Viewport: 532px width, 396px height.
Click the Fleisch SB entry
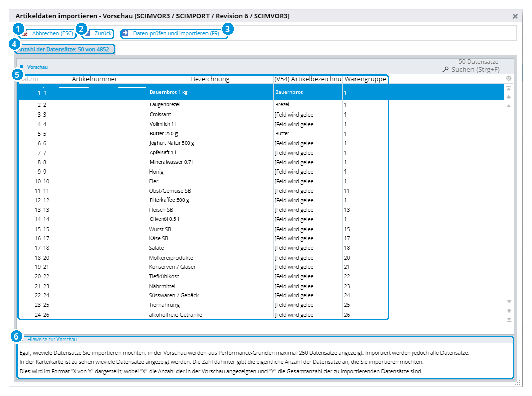point(211,210)
